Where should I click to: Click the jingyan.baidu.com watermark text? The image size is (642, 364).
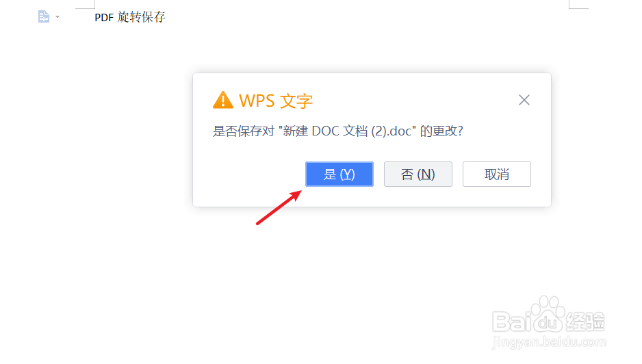click(549, 342)
